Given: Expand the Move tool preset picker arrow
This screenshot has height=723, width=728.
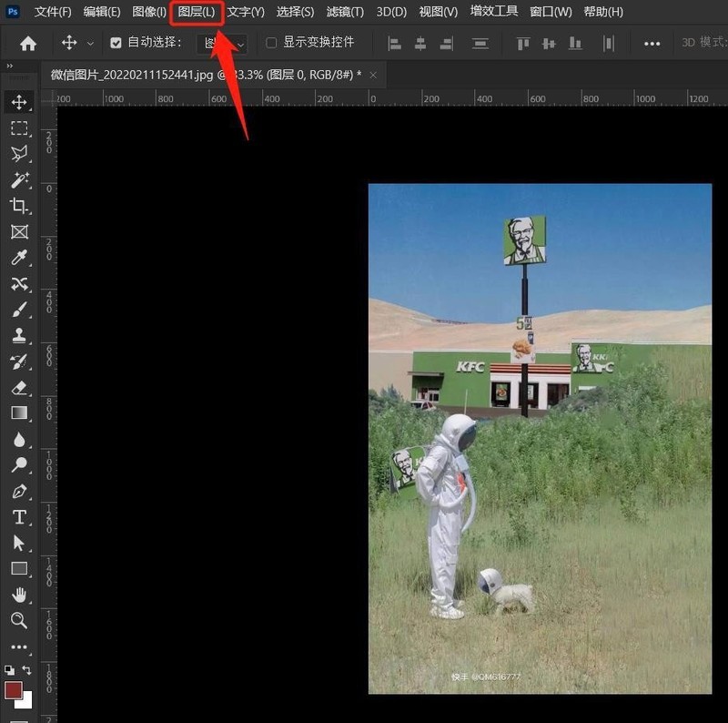Looking at the screenshot, I should pos(90,44).
